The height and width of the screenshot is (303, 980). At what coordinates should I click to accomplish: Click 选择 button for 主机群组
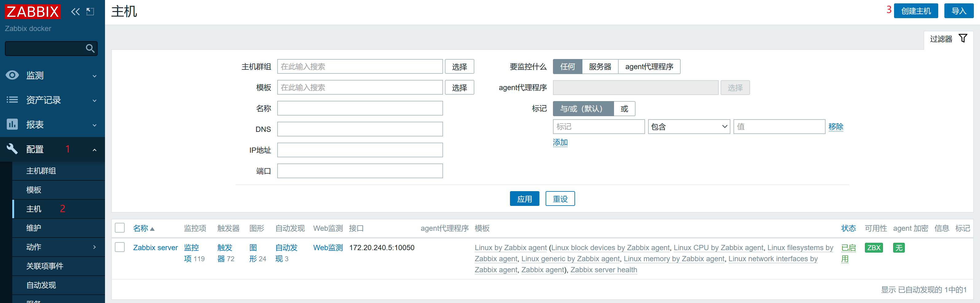[x=460, y=67]
